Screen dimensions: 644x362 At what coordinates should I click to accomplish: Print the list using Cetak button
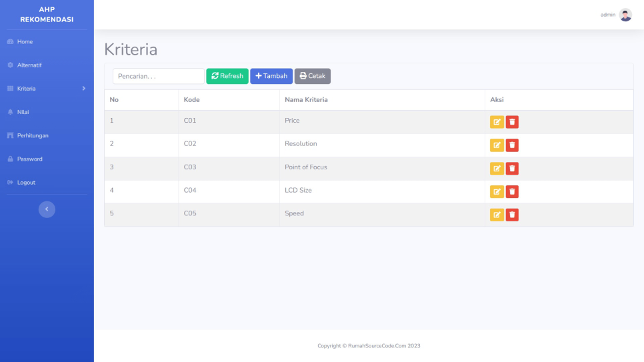(312, 76)
